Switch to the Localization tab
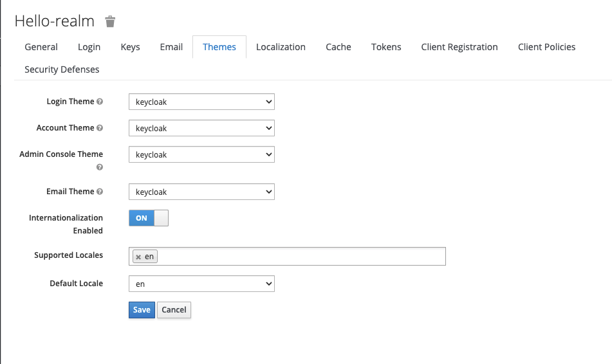The width and height of the screenshot is (612, 364). (281, 47)
